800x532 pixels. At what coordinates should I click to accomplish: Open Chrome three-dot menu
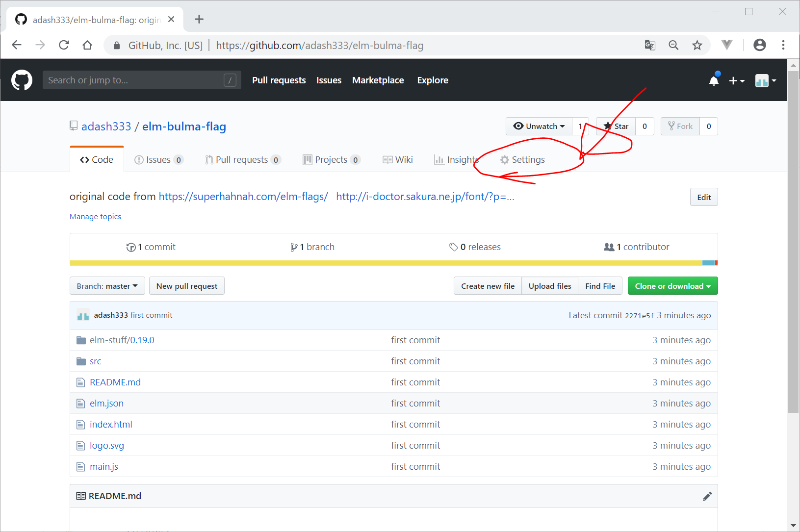pos(783,45)
